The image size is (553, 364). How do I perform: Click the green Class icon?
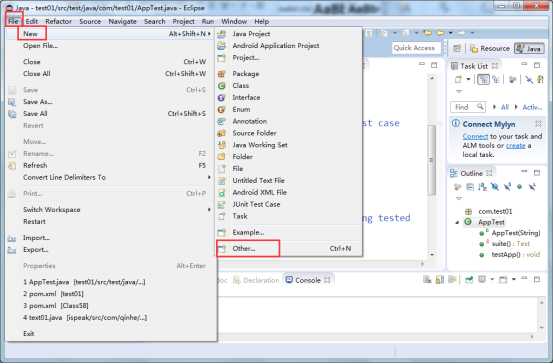[221, 86]
